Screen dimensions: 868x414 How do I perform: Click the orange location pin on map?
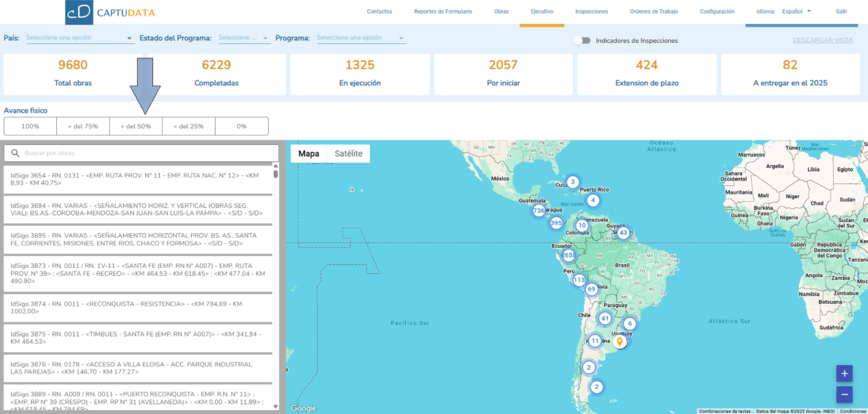pyautogui.click(x=619, y=341)
